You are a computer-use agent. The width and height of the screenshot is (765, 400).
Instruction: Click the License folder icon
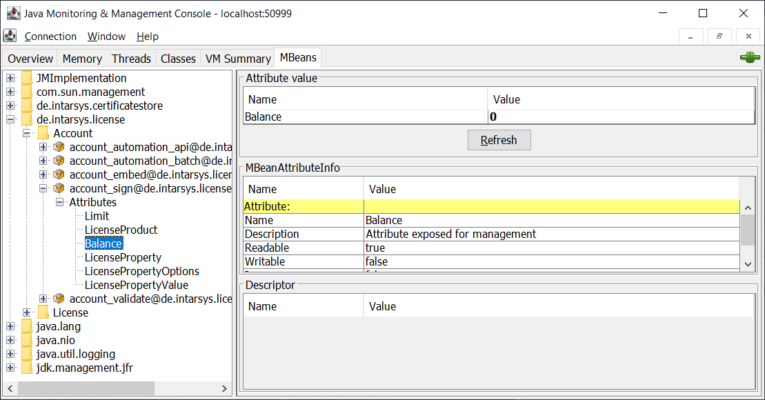pos(43,313)
